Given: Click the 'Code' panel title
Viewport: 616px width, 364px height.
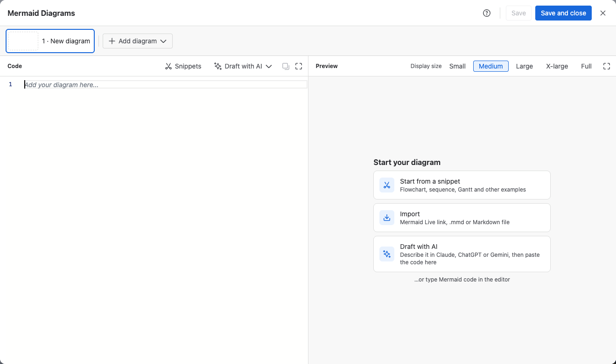Looking at the screenshot, I should point(15,66).
